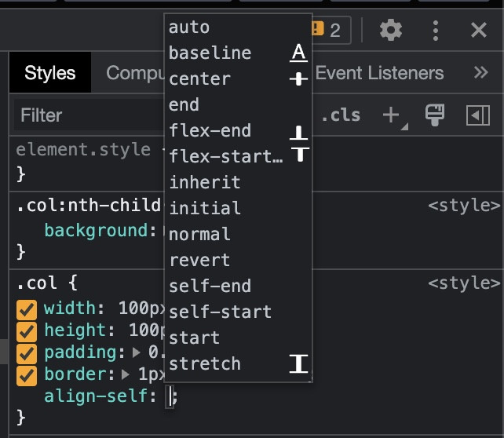The width and height of the screenshot is (504, 438).
Task: Toggle the computed styles sidebar icon
Action: (478, 115)
